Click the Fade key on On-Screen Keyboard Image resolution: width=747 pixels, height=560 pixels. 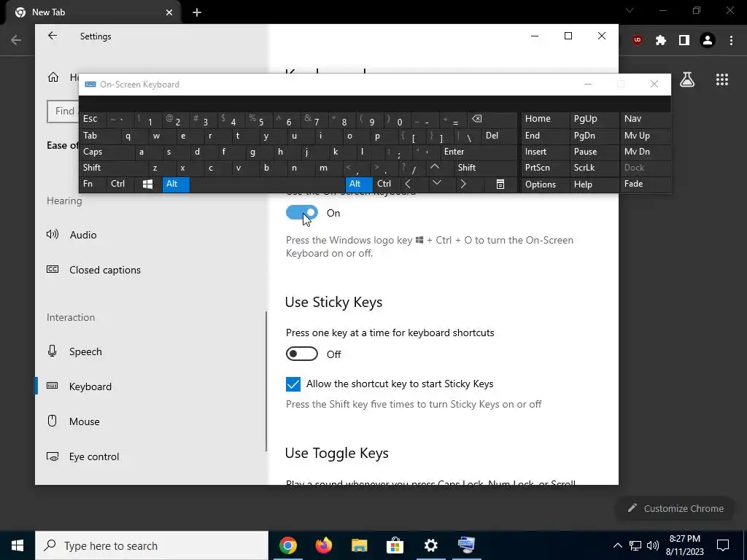(646, 184)
